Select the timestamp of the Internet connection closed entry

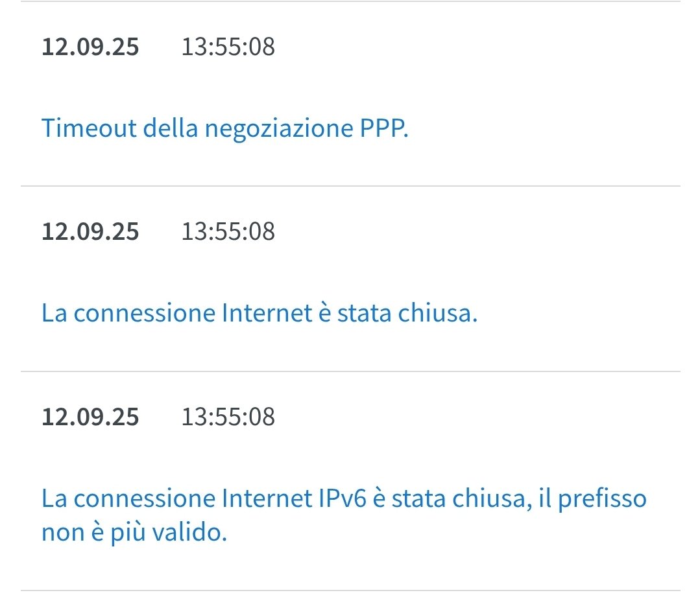(228, 231)
